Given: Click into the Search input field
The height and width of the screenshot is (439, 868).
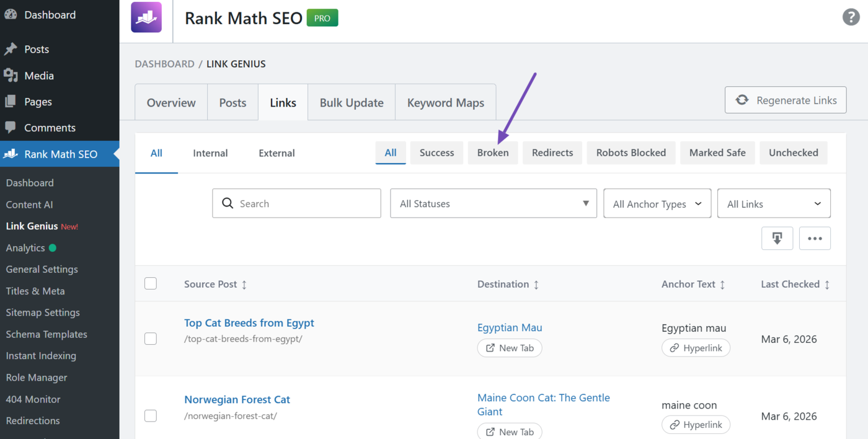Looking at the screenshot, I should (296, 203).
